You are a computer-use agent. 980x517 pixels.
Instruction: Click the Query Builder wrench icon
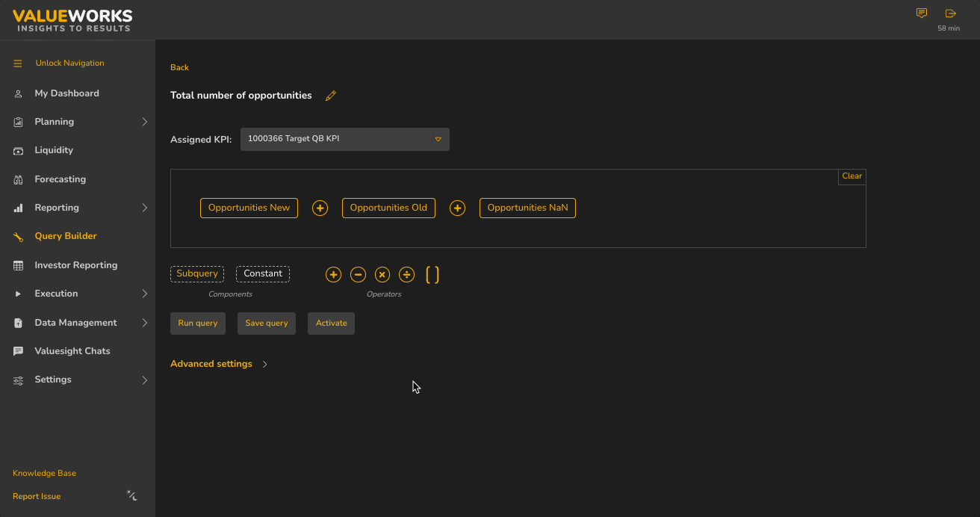[x=19, y=237]
